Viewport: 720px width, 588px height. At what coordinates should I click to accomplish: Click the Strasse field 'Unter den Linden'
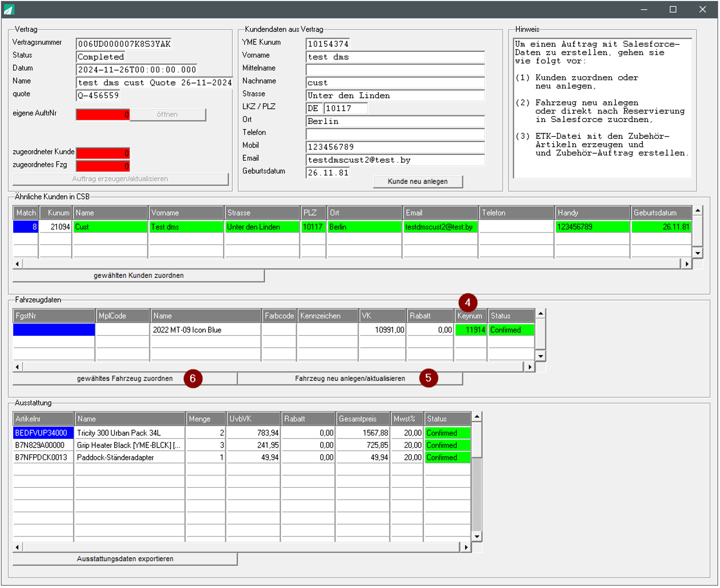(x=395, y=95)
